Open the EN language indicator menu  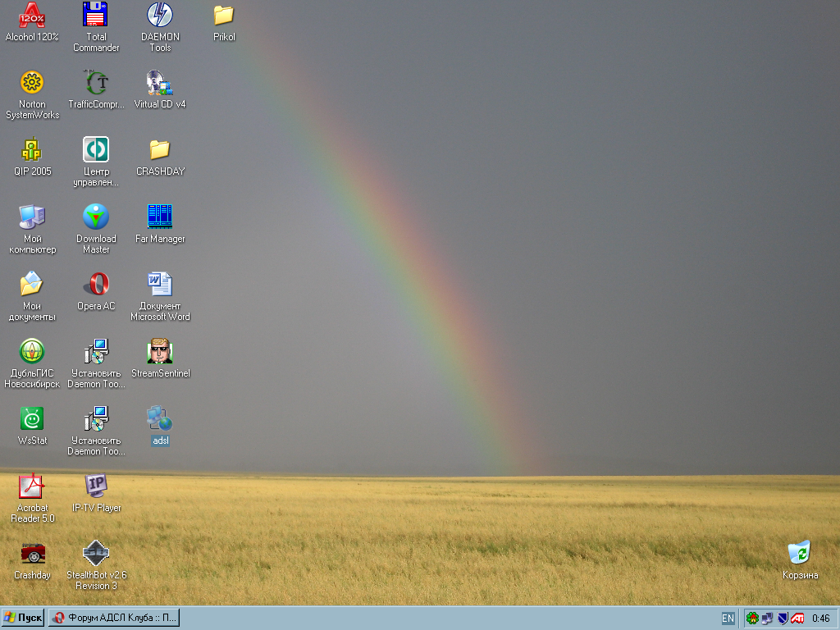728,619
